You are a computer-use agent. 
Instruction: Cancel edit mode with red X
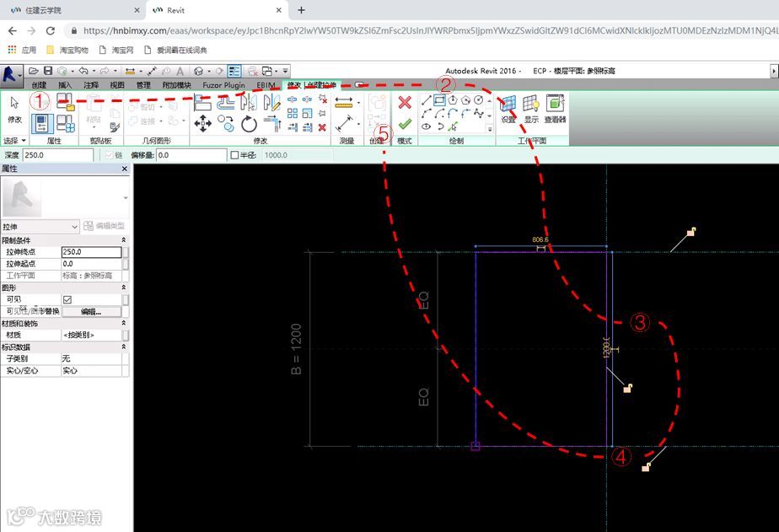[x=405, y=102]
